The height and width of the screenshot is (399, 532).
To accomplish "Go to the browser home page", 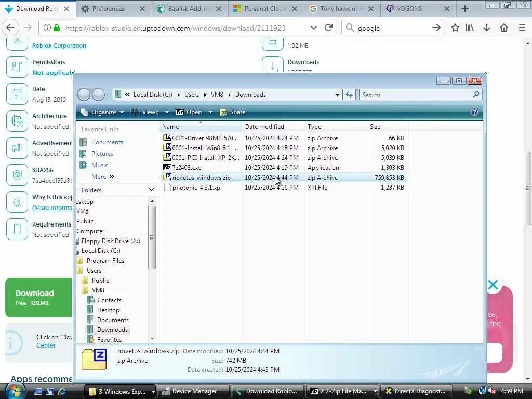I will coord(504,28).
